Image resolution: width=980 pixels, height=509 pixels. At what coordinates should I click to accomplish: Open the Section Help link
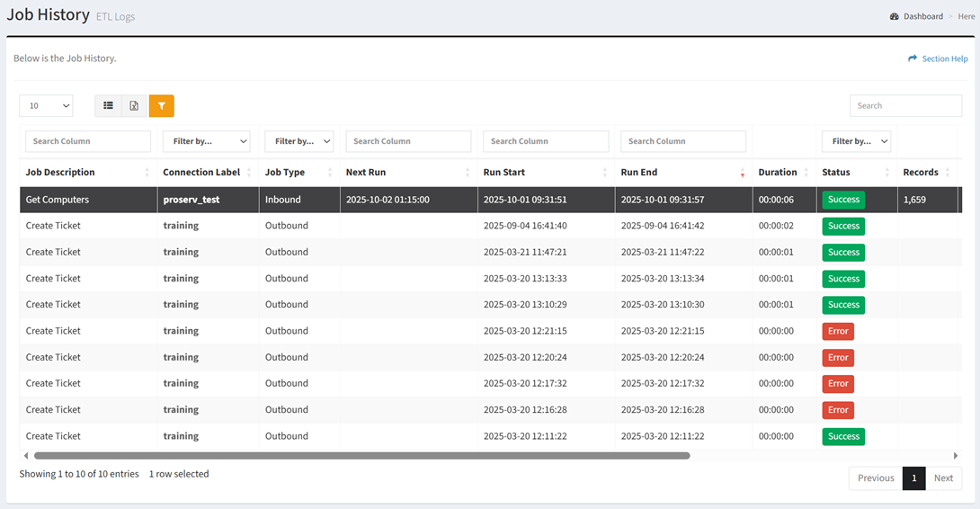944,58
